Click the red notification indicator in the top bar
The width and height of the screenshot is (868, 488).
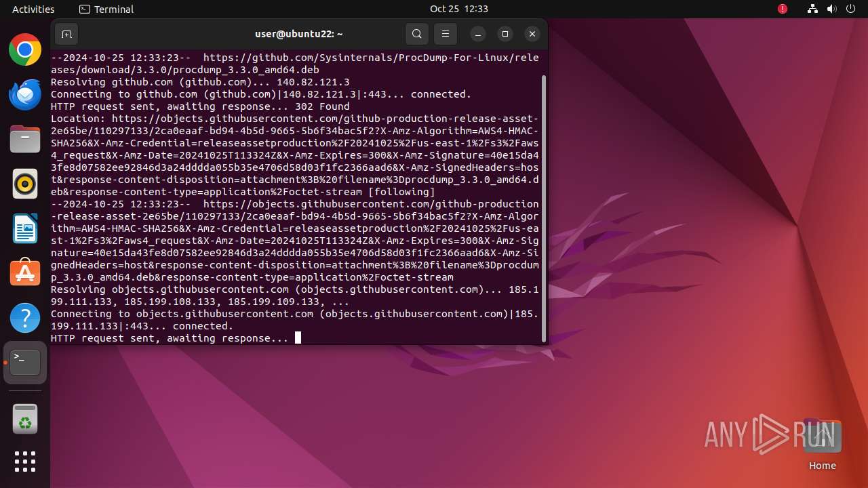coord(783,9)
